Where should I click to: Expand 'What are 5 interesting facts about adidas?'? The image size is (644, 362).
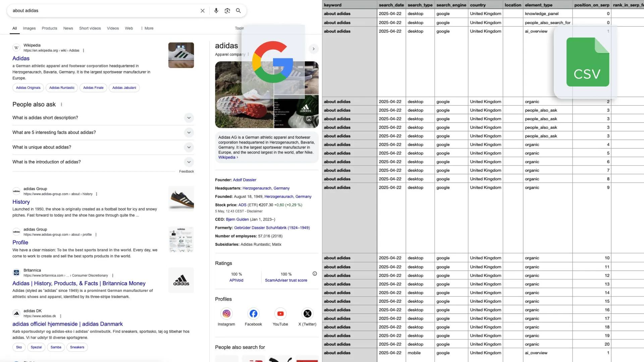tap(189, 133)
